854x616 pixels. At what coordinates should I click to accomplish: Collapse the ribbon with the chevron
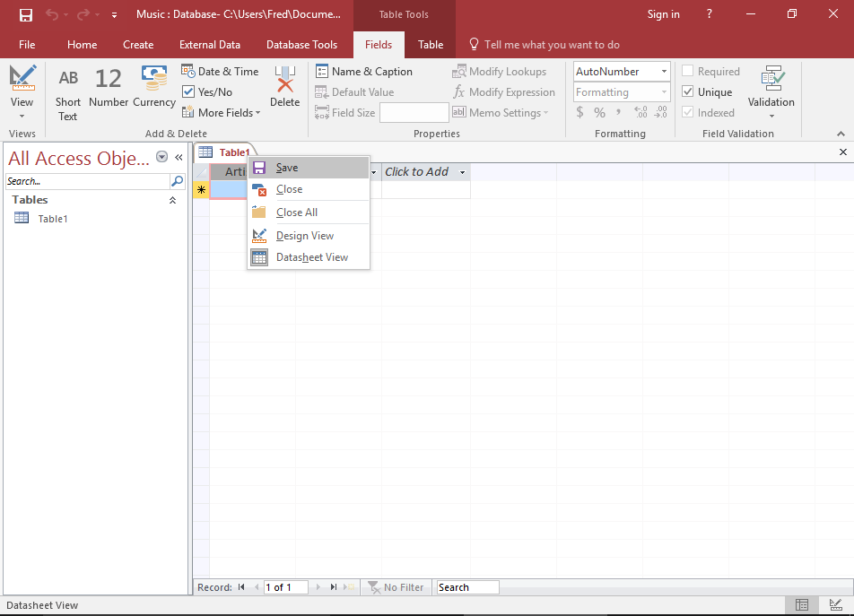point(841,134)
